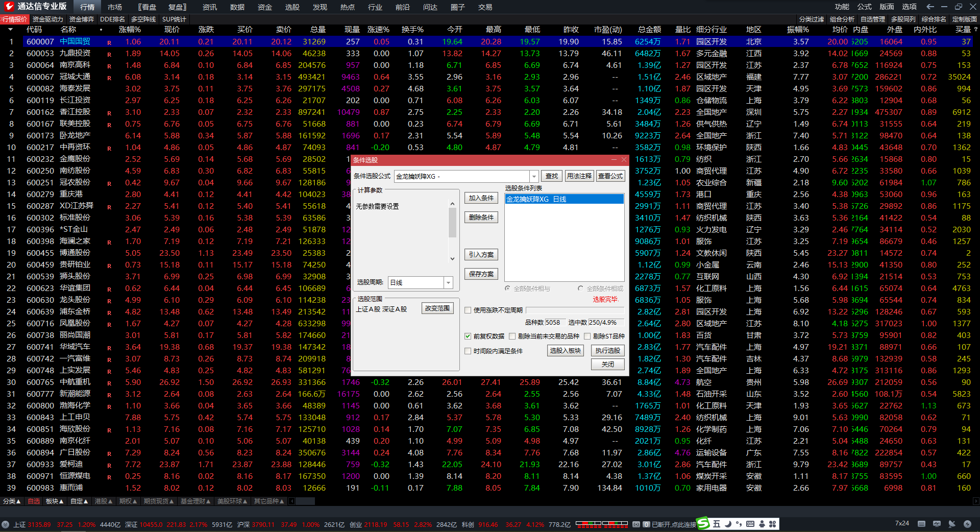The width and height of the screenshot is (980, 532).
Task: Enable the 剔除ST品种 checkbox
Action: tap(587, 336)
